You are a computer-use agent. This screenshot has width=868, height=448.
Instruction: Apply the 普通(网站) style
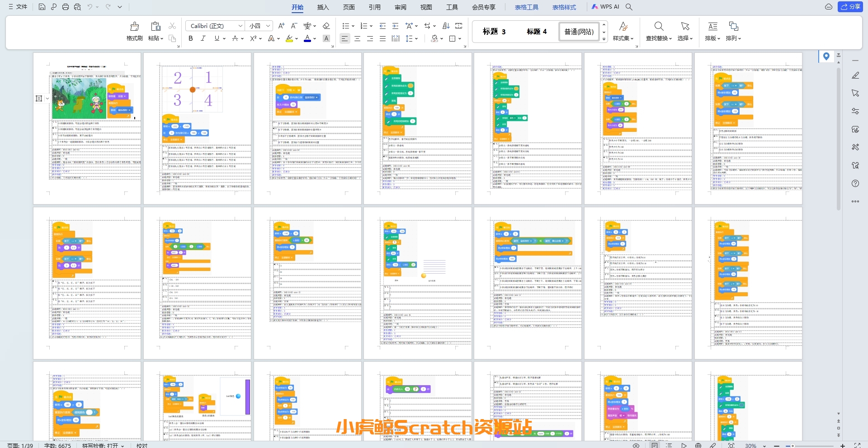tap(579, 32)
